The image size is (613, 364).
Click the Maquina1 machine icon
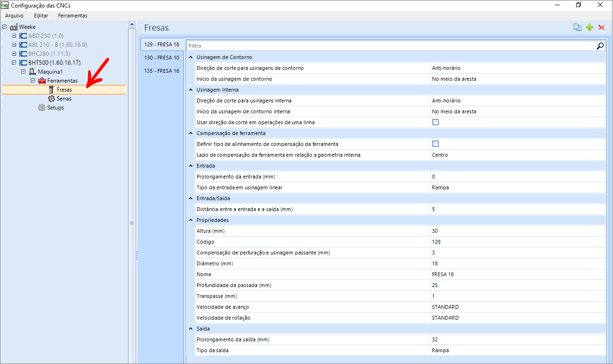click(x=33, y=72)
